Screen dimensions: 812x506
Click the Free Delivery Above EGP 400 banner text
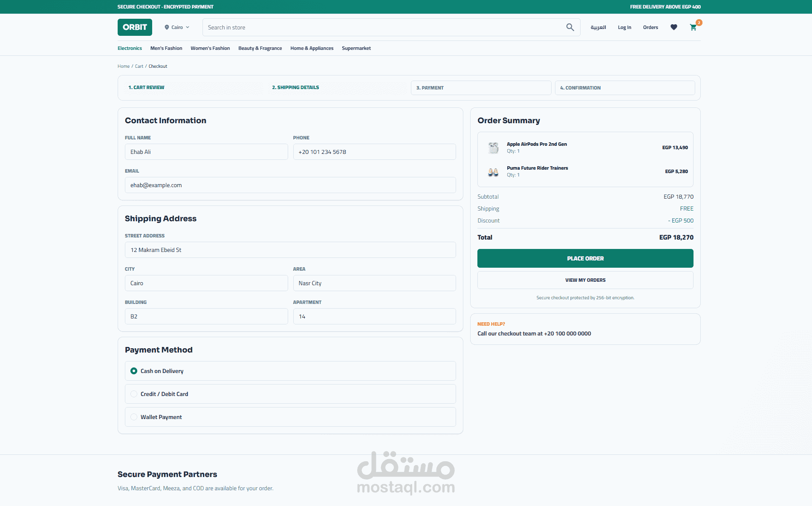[x=665, y=7]
